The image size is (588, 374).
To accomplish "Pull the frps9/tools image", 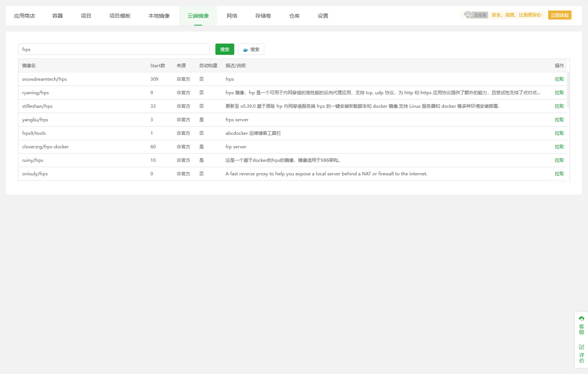I will click(559, 133).
